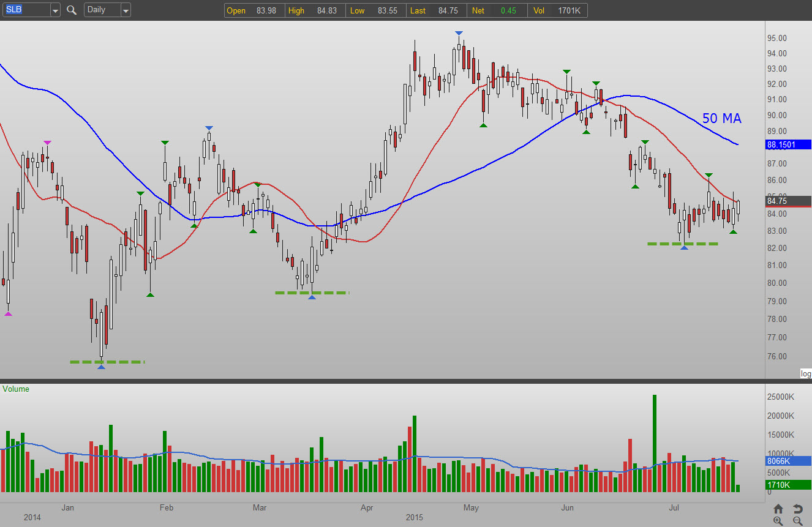Click the magenta triangle below the December low

8,314
